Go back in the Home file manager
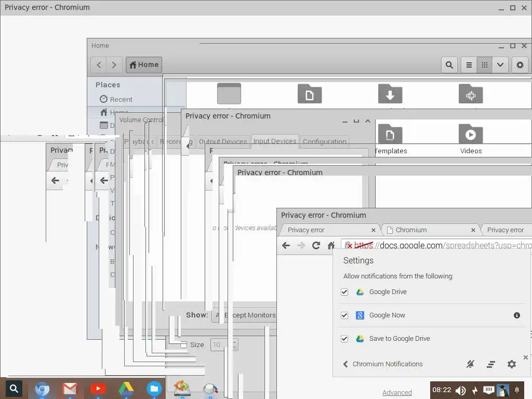Screen dimensions: 532x399 (x=99, y=65)
